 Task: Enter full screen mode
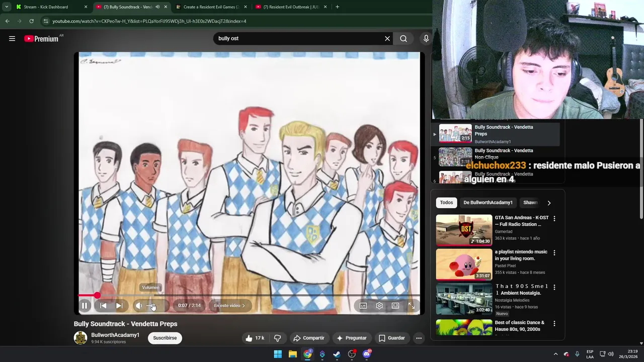[412, 306]
